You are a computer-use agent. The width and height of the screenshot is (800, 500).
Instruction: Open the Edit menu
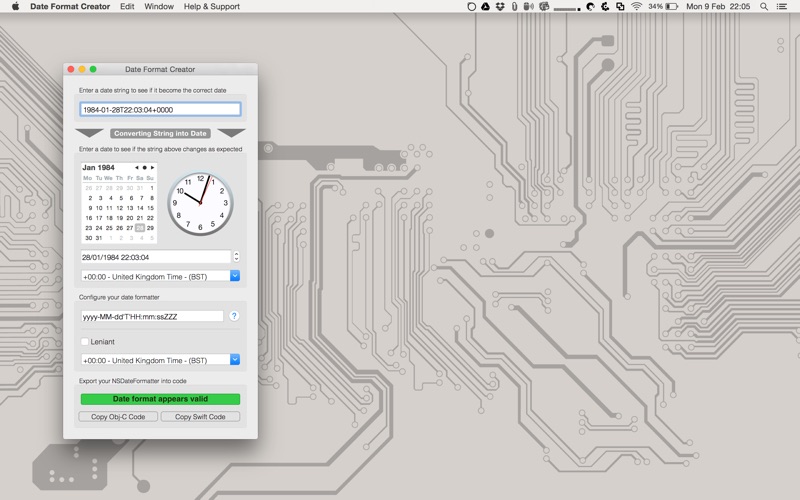pos(127,6)
